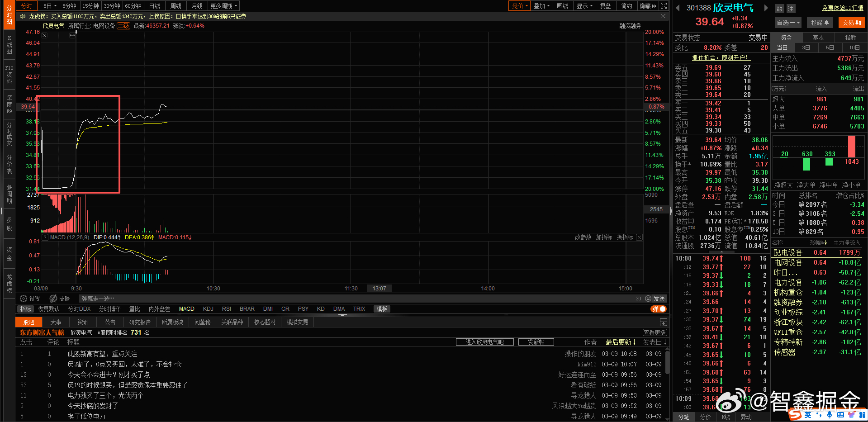Click the small X at chart top-left
The height and width of the screenshot is (422, 868).
click(x=44, y=35)
